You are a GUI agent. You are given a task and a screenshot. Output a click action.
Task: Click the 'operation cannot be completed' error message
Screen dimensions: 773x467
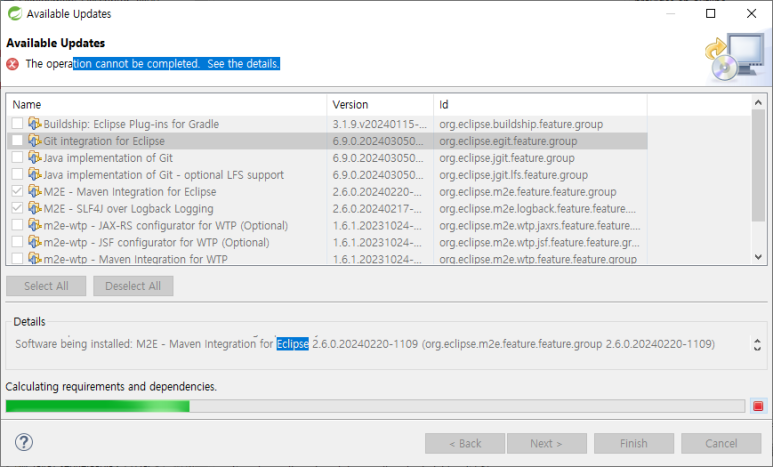tap(153, 64)
